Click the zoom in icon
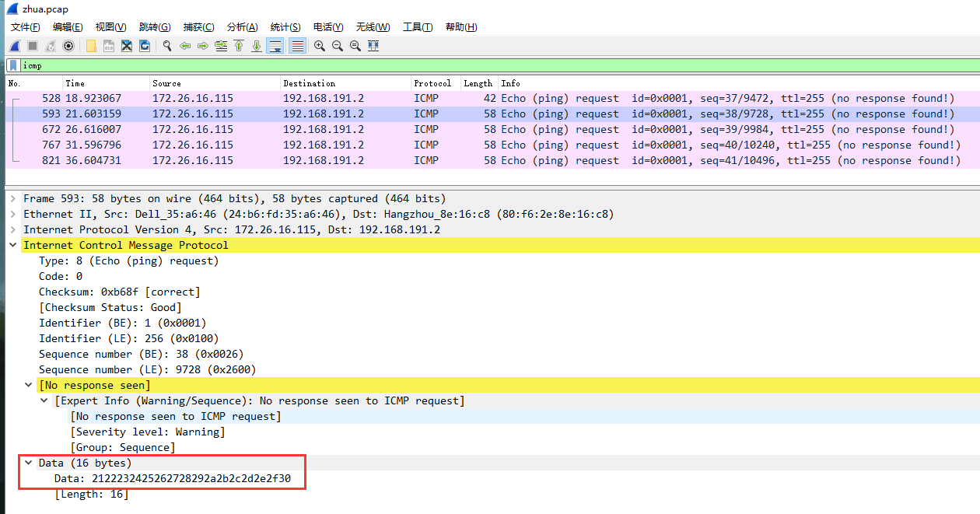Image resolution: width=980 pixels, height=514 pixels. (x=319, y=46)
